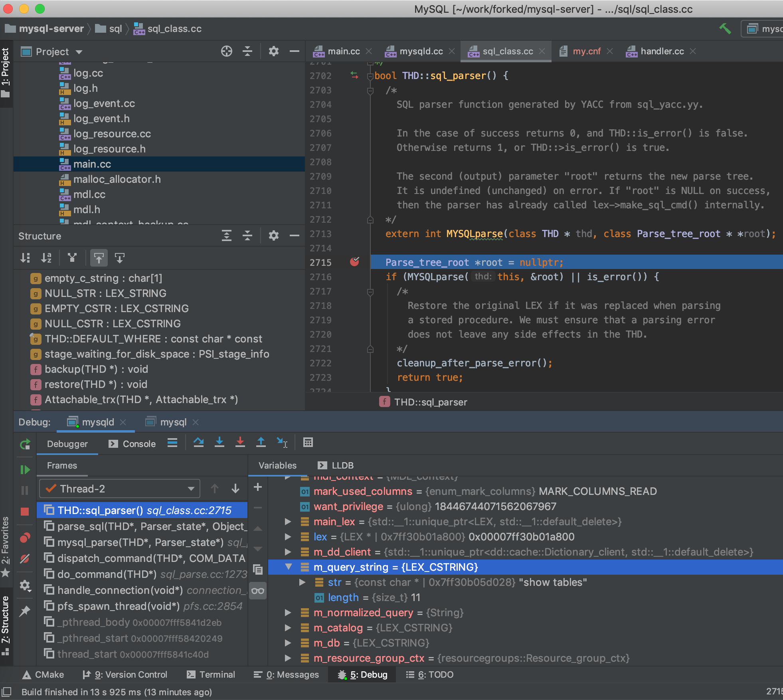Click Run to Cursor button
783x700 pixels.
282,443
